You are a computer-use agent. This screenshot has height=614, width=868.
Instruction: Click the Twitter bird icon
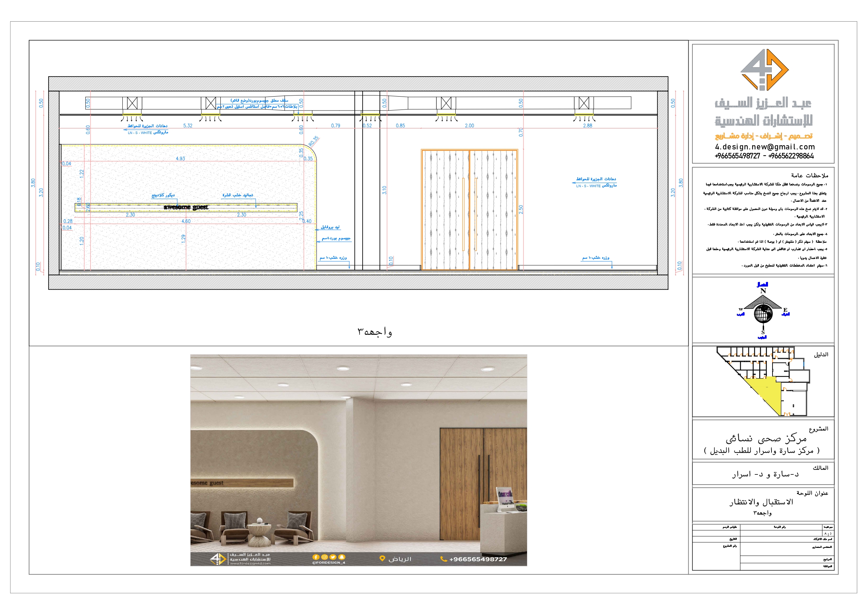[x=333, y=557]
